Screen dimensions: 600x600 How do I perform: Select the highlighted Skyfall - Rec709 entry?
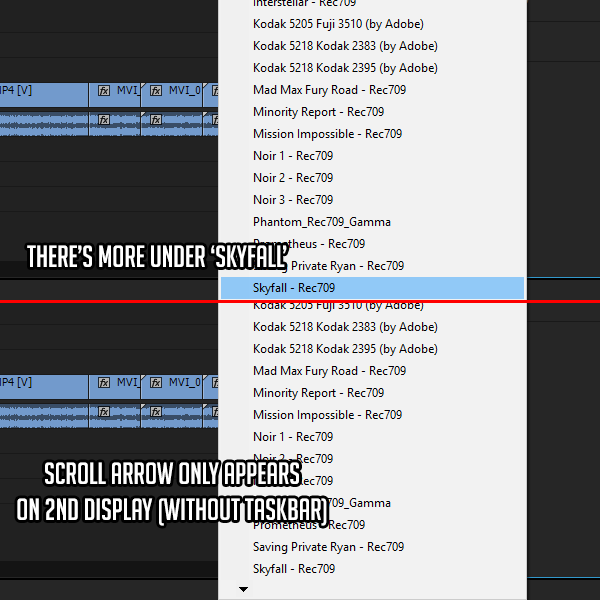372,288
